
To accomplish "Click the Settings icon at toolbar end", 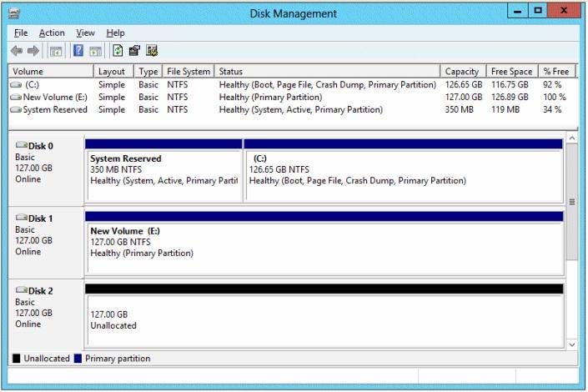I will (x=152, y=51).
